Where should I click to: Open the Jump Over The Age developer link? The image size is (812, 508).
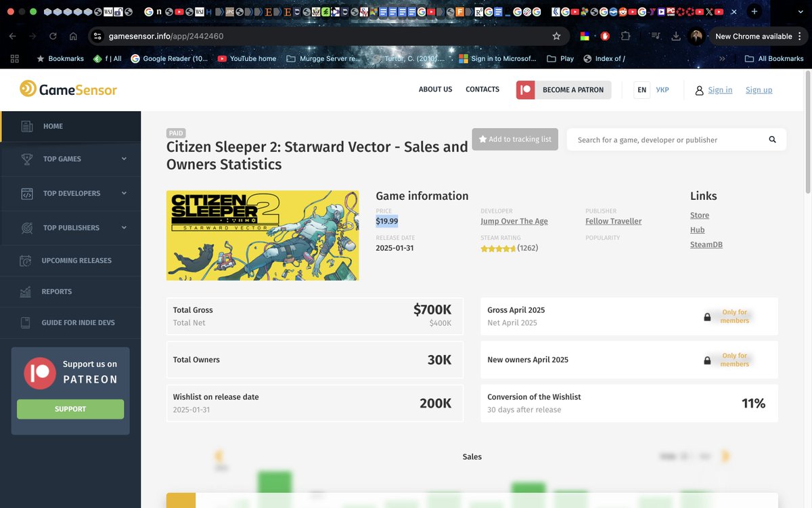click(x=514, y=221)
